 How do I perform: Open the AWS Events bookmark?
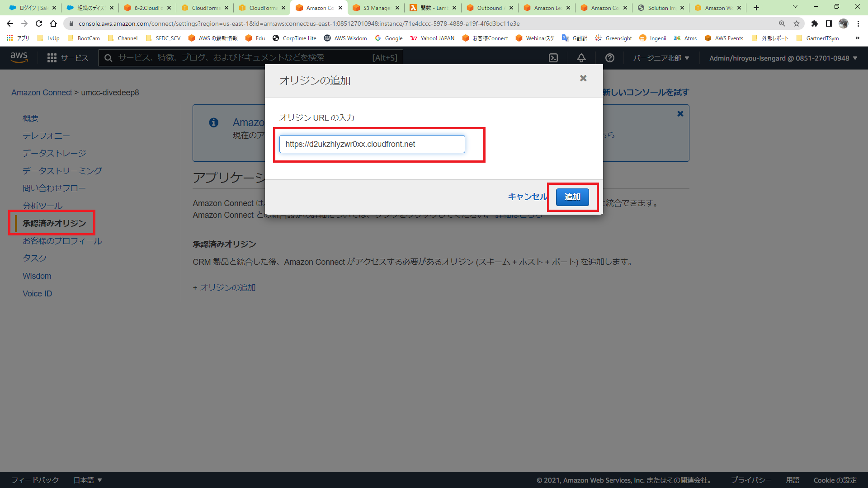pos(724,38)
